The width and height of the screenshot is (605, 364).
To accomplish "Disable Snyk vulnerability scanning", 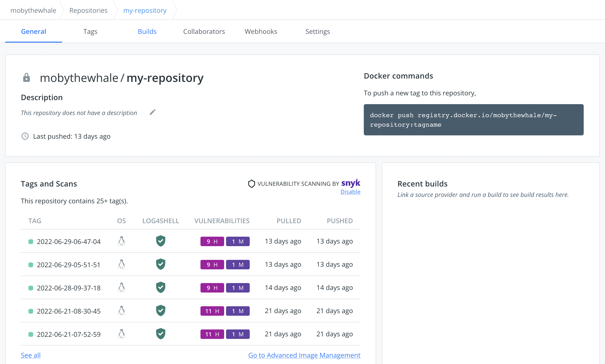I will pyautogui.click(x=350, y=192).
